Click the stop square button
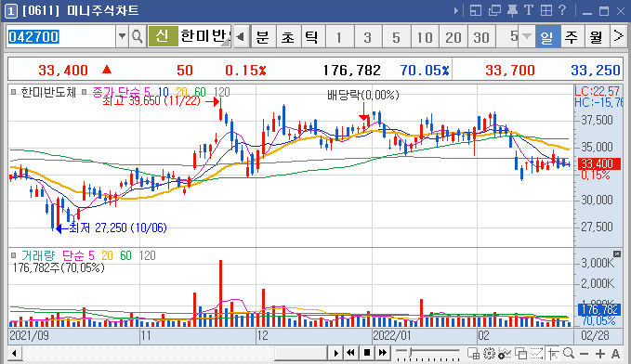Viewport: 631px width, 364px height. pos(366,353)
